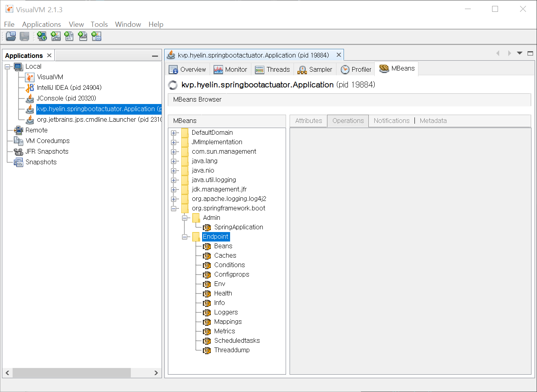Select the Health MBean icon
The image size is (537, 392).
[207, 294]
